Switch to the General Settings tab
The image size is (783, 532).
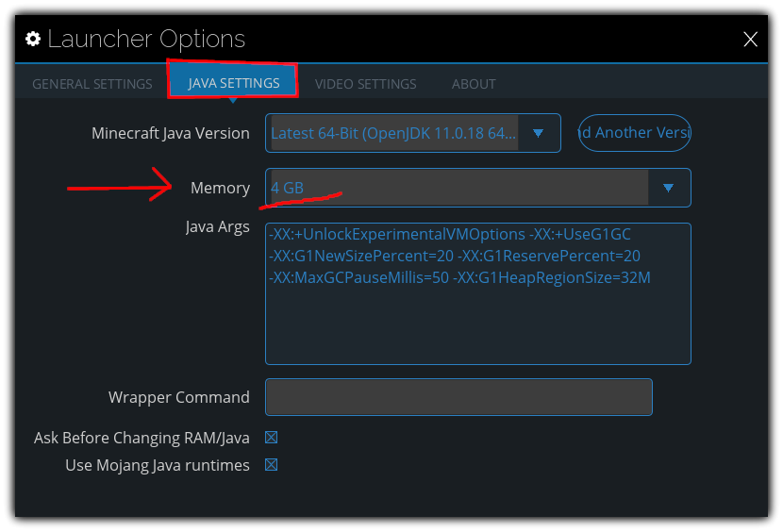pyautogui.click(x=92, y=84)
